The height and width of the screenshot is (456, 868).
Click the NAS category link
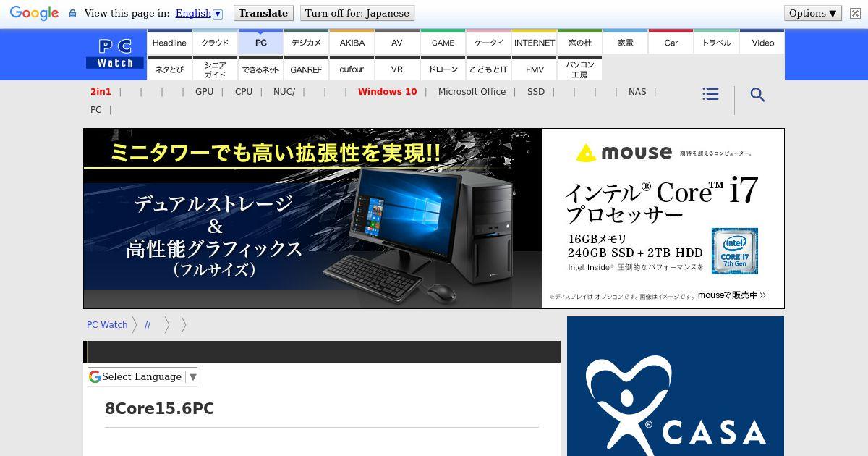click(637, 91)
